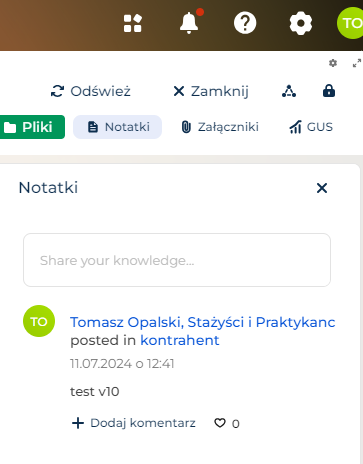Close the Notatki panel
Viewport: 363px width, 464px height.
322,188
